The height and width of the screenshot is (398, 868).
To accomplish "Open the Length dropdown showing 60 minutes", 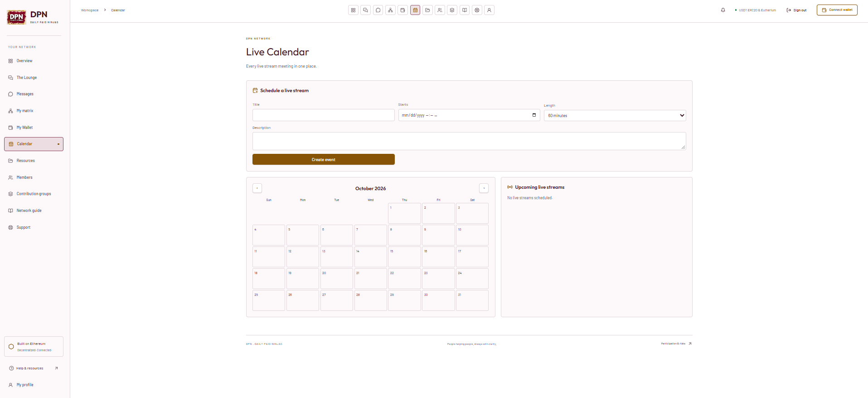I will (x=615, y=116).
